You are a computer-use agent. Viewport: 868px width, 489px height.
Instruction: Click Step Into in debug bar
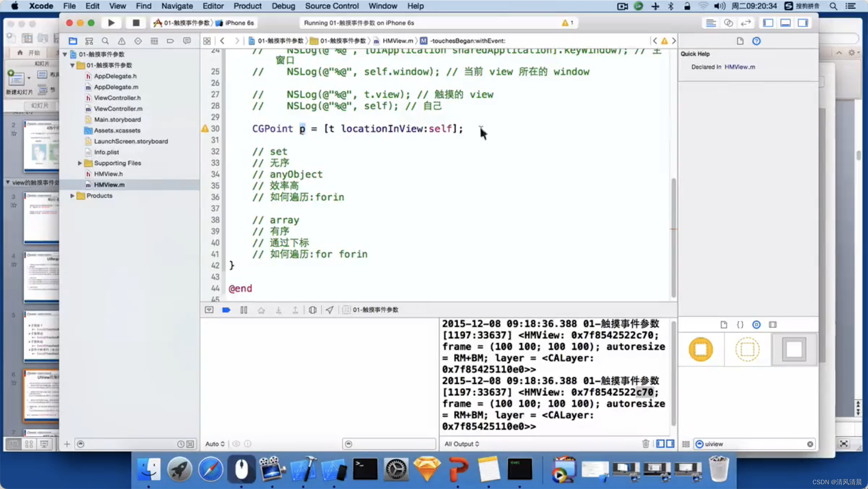click(278, 310)
